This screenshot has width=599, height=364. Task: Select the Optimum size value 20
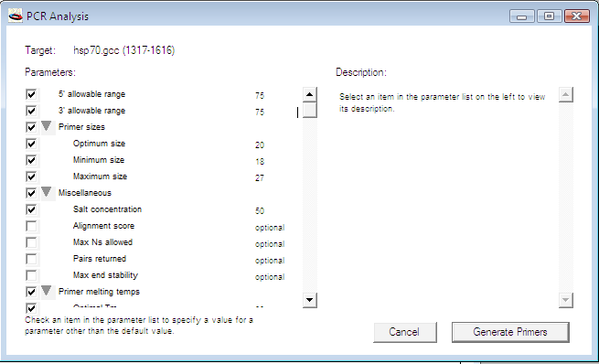pyautogui.click(x=260, y=145)
